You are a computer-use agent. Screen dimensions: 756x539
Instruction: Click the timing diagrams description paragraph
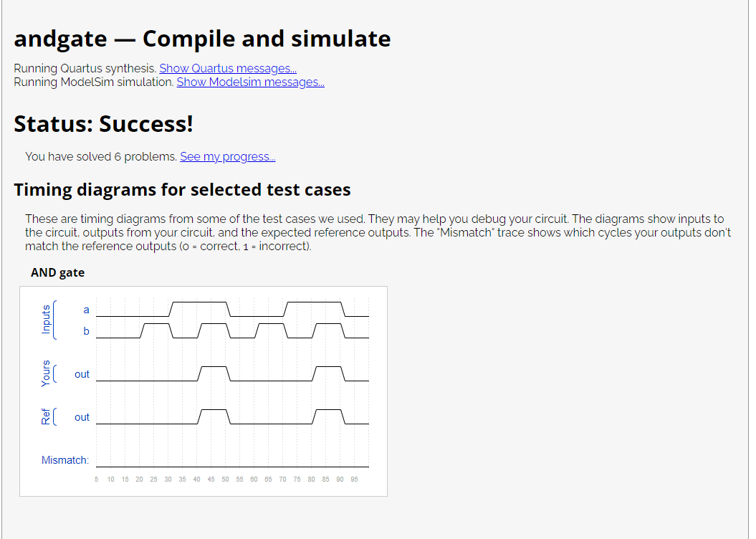(x=378, y=233)
